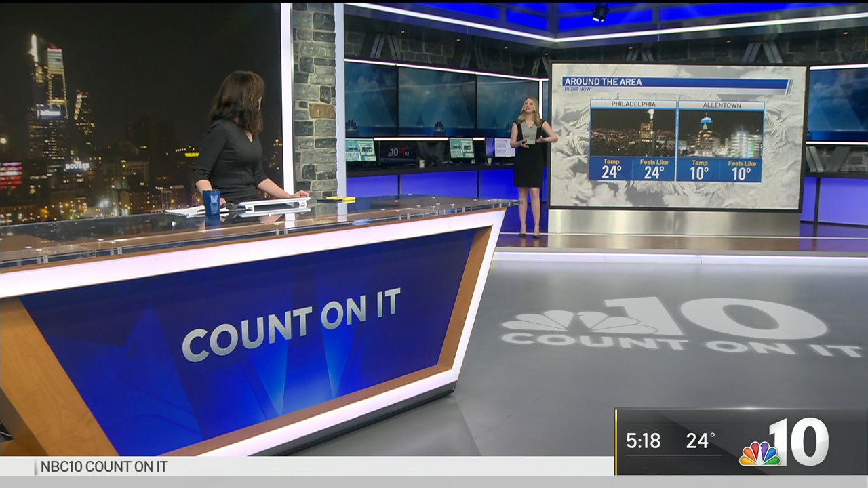The width and height of the screenshot is (868, 488).
Task: Click the RIGHT NOW subtitle on the weather board
Action: click(578, 89)
